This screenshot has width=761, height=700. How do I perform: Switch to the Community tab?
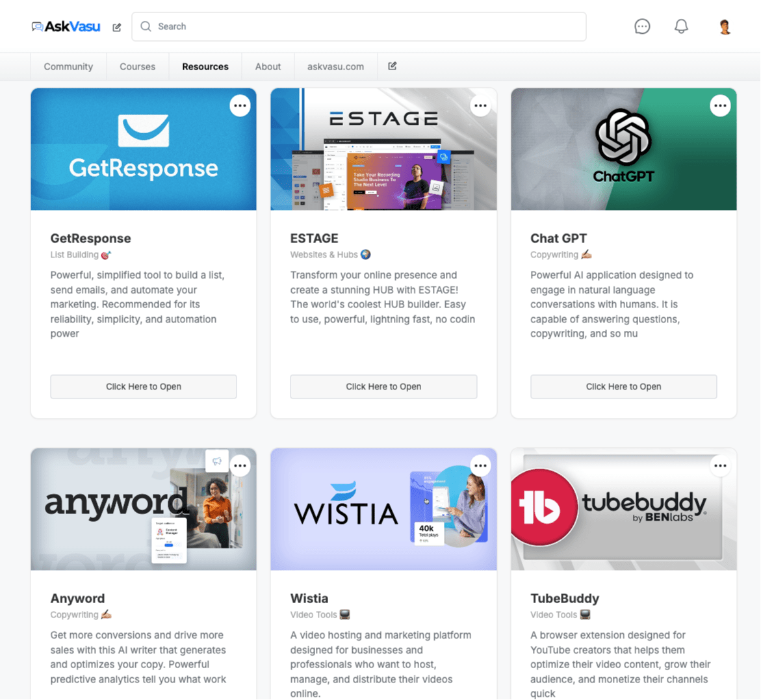pyautogui.click(x=68, y=66)
